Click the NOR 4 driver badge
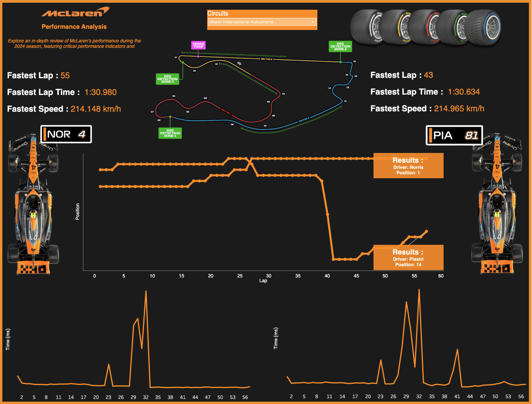This screenshot has height=404, width=532. point(66,134)
